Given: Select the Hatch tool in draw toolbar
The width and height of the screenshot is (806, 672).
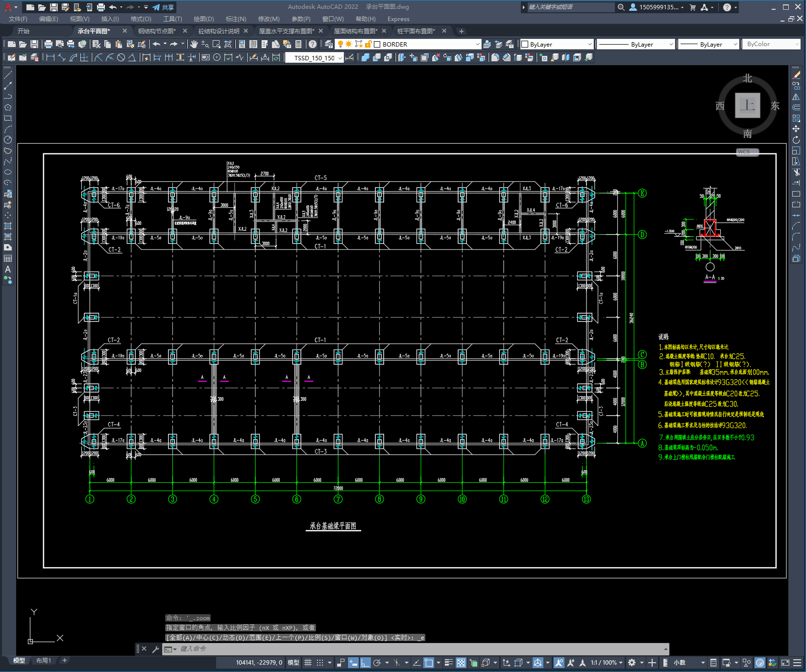Looking at the screenshot, I should (x=8, y=226).
